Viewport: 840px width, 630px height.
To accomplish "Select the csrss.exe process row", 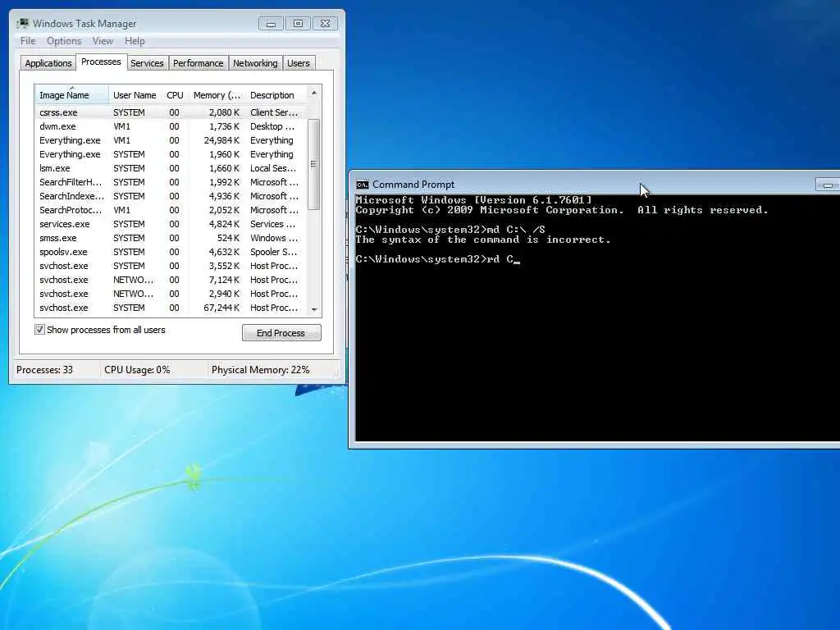I will [x=171, y=112].
